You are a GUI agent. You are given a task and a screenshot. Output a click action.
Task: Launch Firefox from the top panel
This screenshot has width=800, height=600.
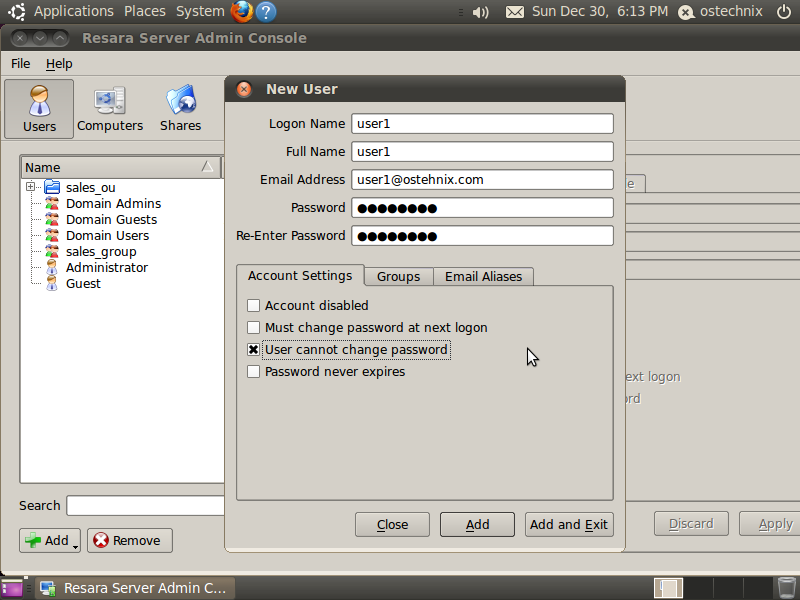tap(242, 11)
